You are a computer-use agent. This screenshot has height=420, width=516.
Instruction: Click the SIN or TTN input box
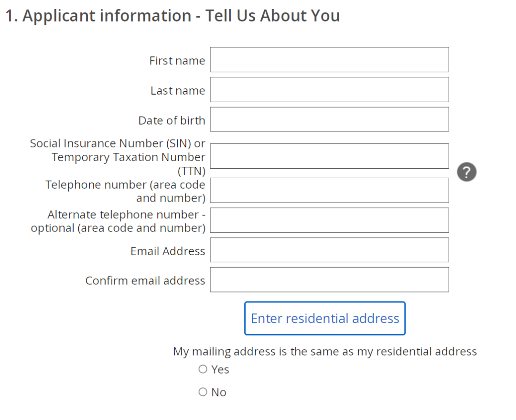[329, 156]
